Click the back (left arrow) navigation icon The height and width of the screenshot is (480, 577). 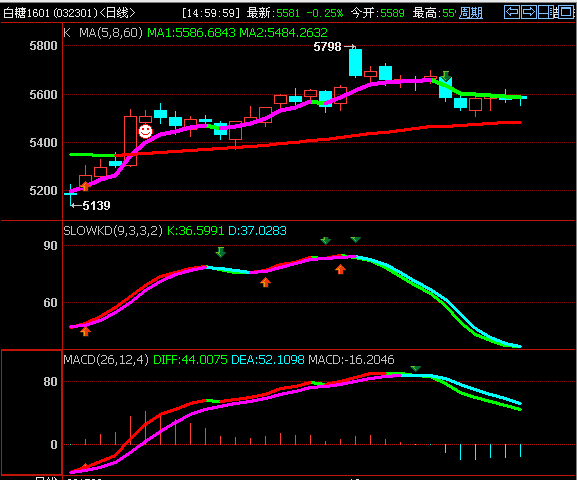click(x=512, y=12)
